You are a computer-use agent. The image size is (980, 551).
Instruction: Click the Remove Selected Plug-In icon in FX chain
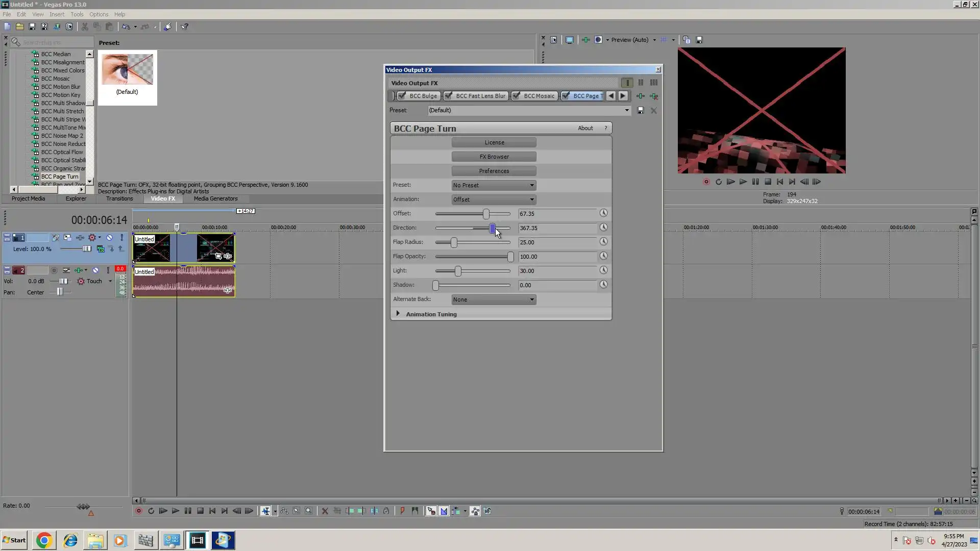click(654, 96)
